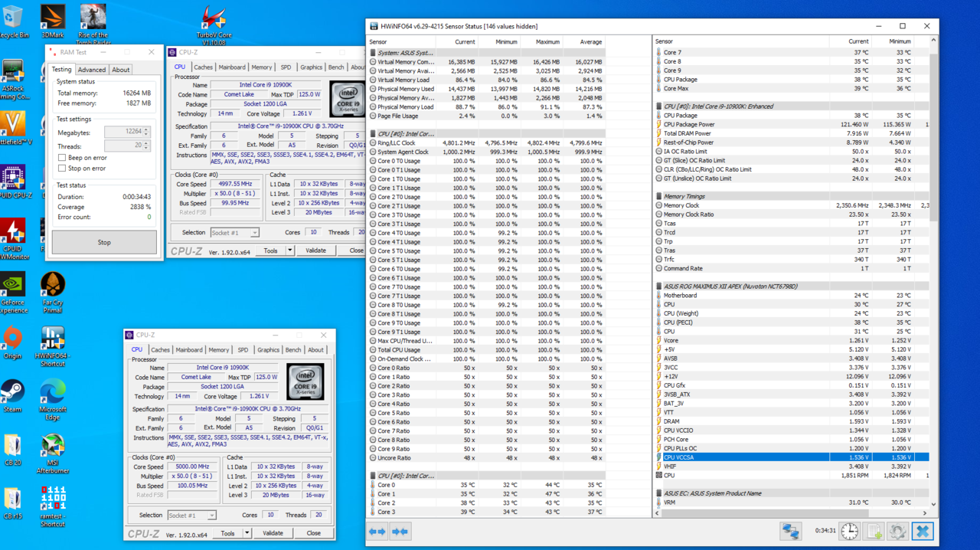Click the Threads spinner in RAM Test
Viewport: 980px width, 550px height.
(x=146, y=146)
